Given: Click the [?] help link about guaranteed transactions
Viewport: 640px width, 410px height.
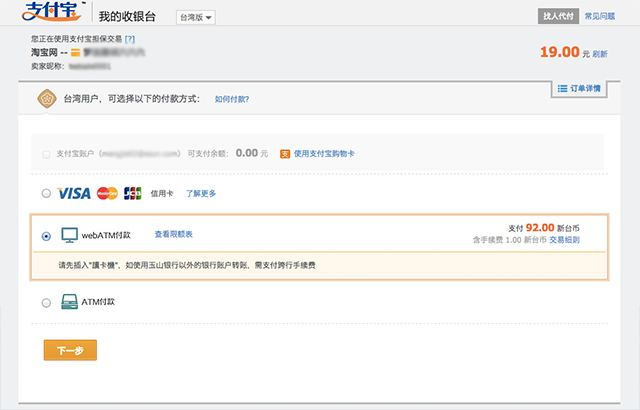Looking at the screenshot, I should click(x=130, y=39).
